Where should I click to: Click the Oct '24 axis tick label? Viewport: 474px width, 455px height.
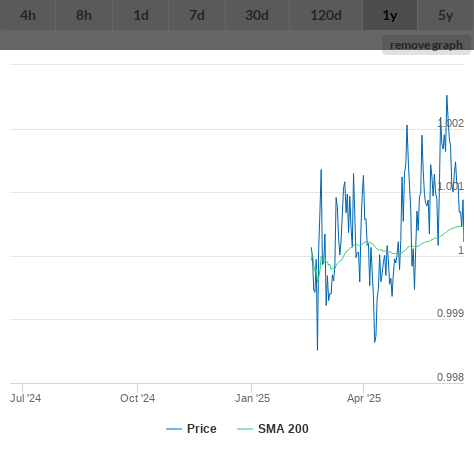pyautogui.click(x=138, y=398)
